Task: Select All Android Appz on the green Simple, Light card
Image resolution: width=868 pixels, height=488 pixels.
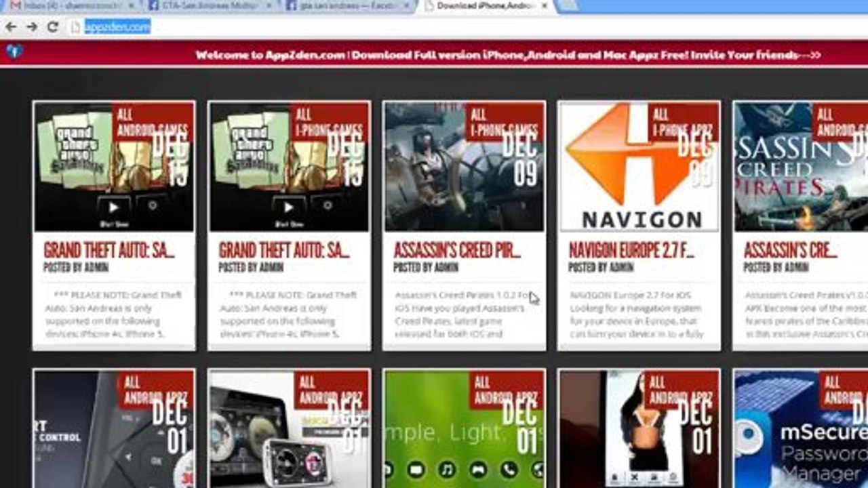Action: pos(505,390)
